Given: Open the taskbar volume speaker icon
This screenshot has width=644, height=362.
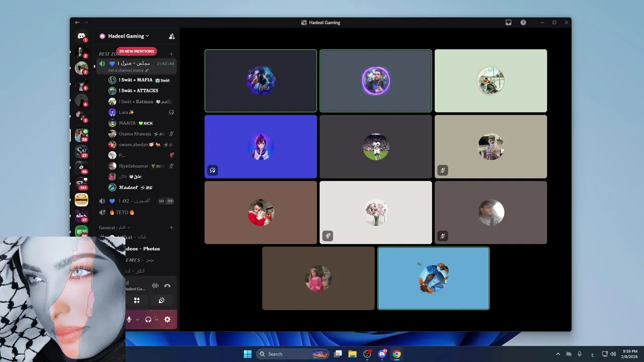Looking at the screenshot, I should tap(613, 354).
